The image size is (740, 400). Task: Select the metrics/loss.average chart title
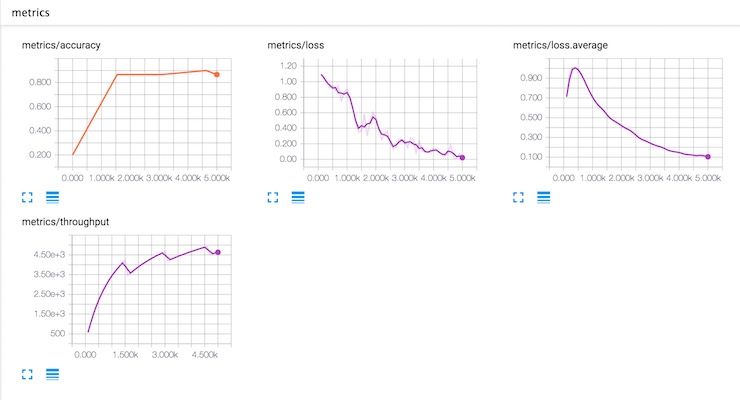[x=560, y=45]
